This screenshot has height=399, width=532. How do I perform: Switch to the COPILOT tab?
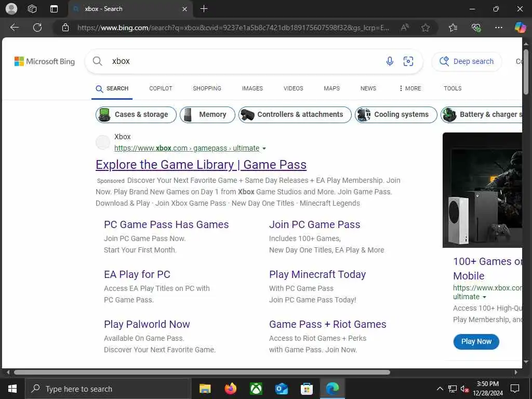coord(161,88)
